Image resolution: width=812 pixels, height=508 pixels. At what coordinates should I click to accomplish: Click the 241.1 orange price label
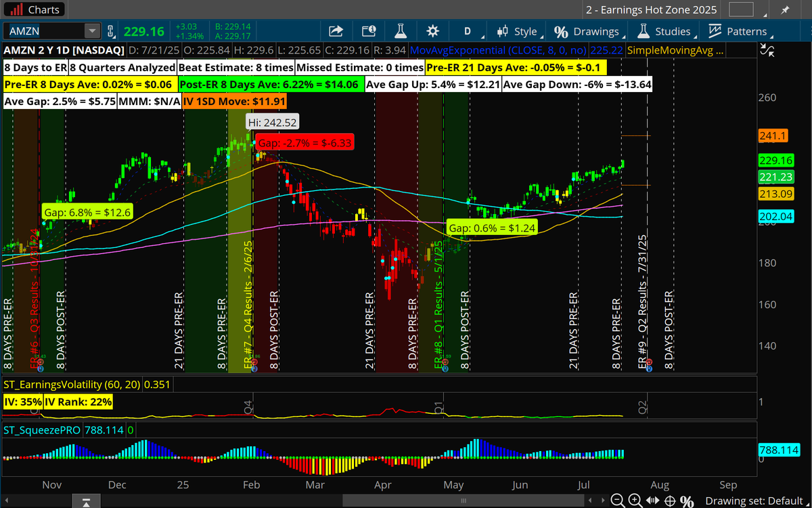773,136
